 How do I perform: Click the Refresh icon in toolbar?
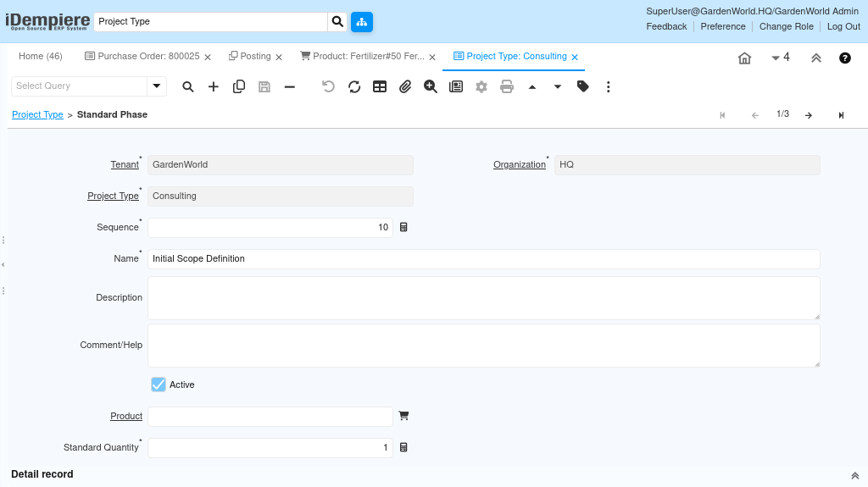354,86
